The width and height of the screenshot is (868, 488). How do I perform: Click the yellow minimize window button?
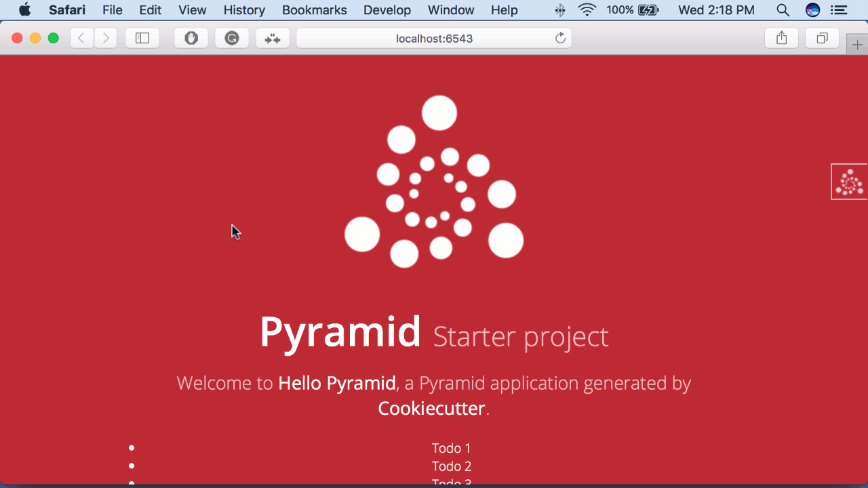[x=35, y=39]
